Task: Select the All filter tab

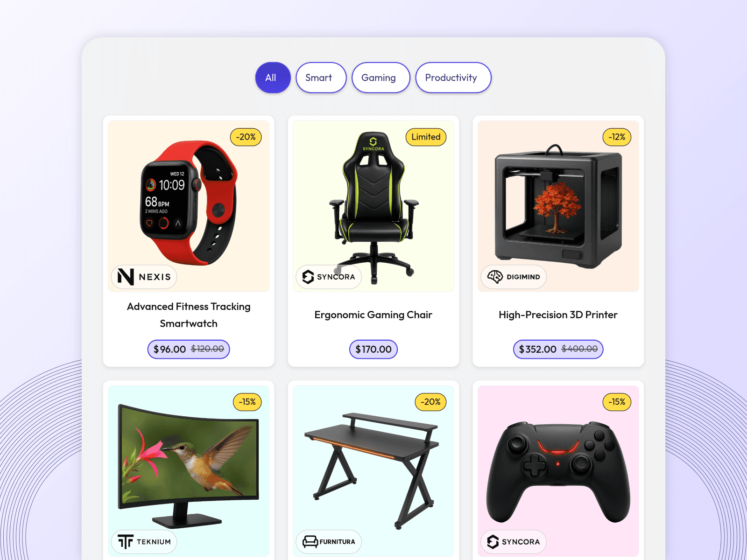Action: pyautogui.click(x=273, y=77)
